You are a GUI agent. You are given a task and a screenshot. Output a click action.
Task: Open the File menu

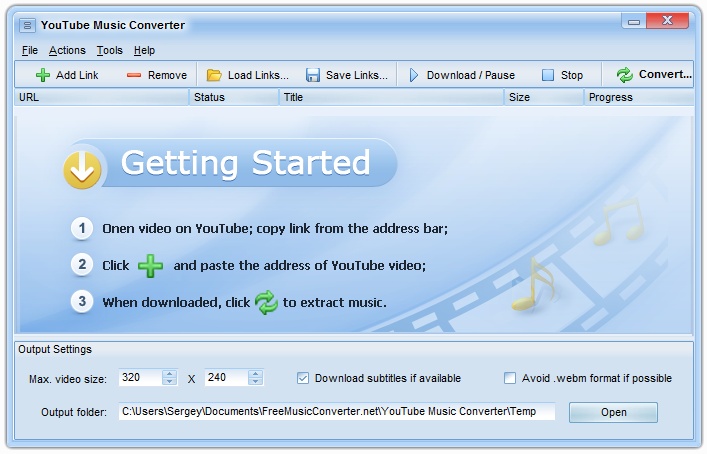click(30, 50)
